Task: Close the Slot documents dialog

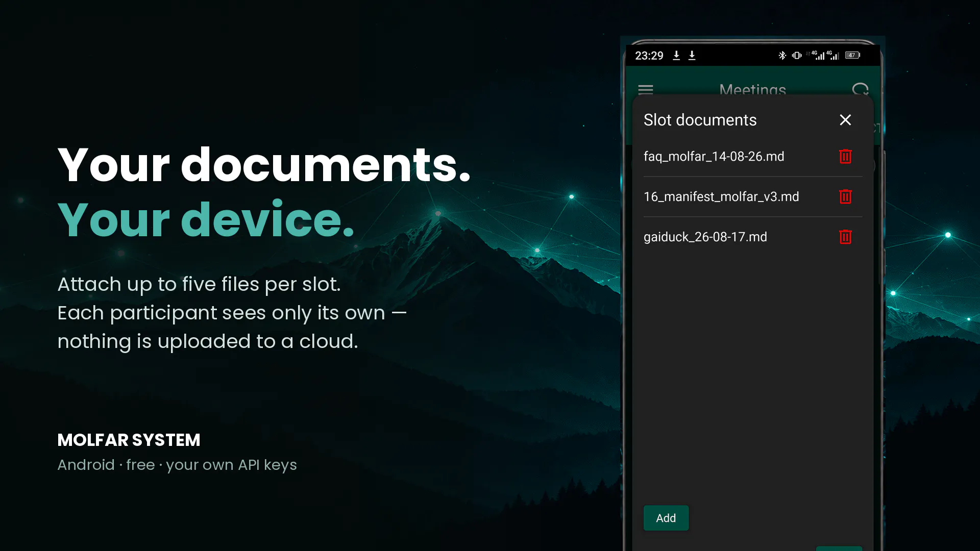Action: click(845, 120)
